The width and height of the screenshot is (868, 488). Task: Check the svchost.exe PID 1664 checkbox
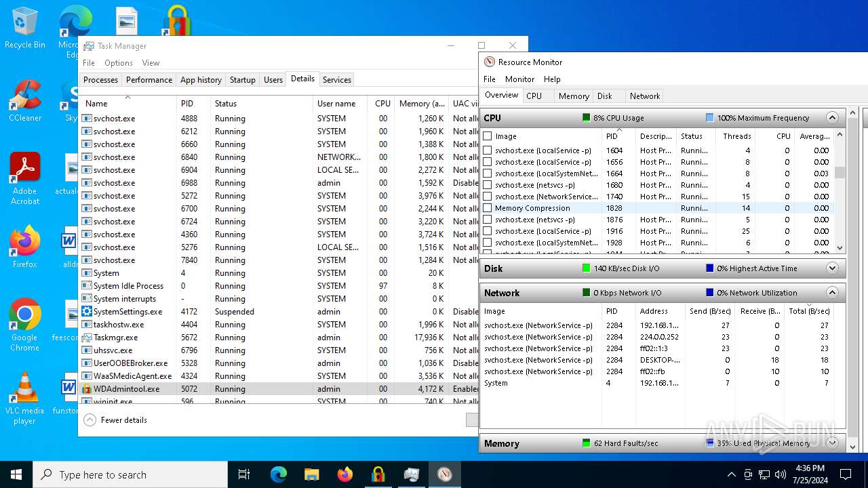coord(487,174)
